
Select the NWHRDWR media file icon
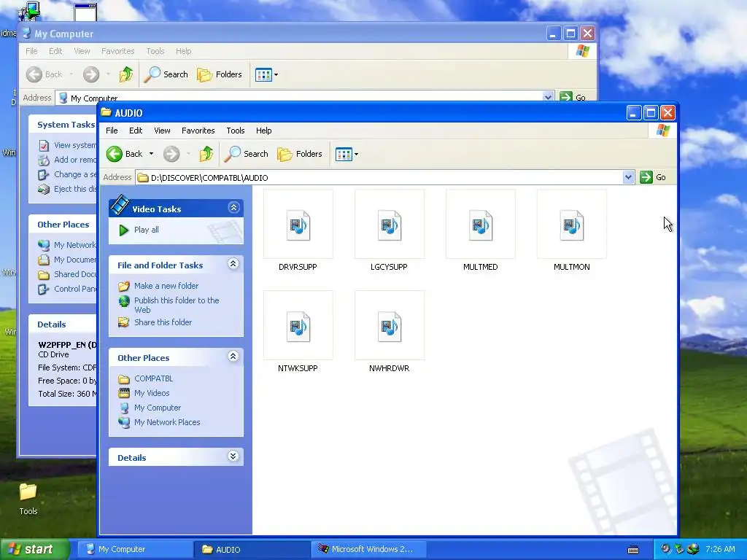[x=390, y=326]
